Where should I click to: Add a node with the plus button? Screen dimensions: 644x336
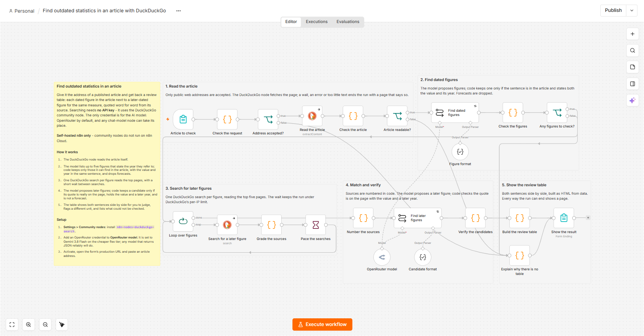[632, 34]
